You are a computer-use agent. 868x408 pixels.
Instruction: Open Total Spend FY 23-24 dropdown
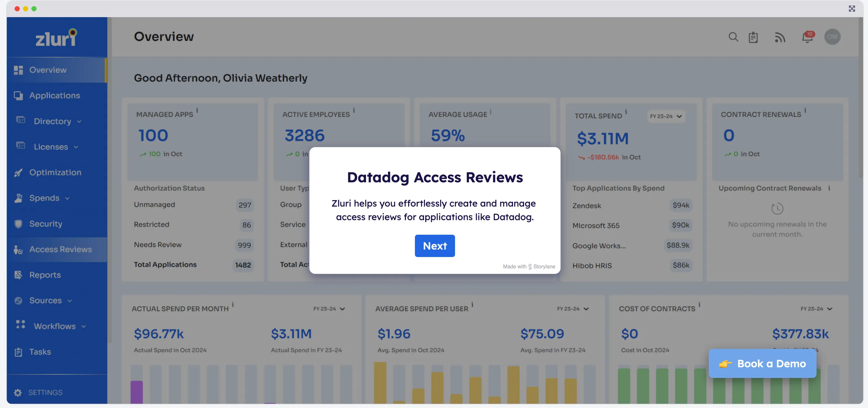(x=666, y=116)
